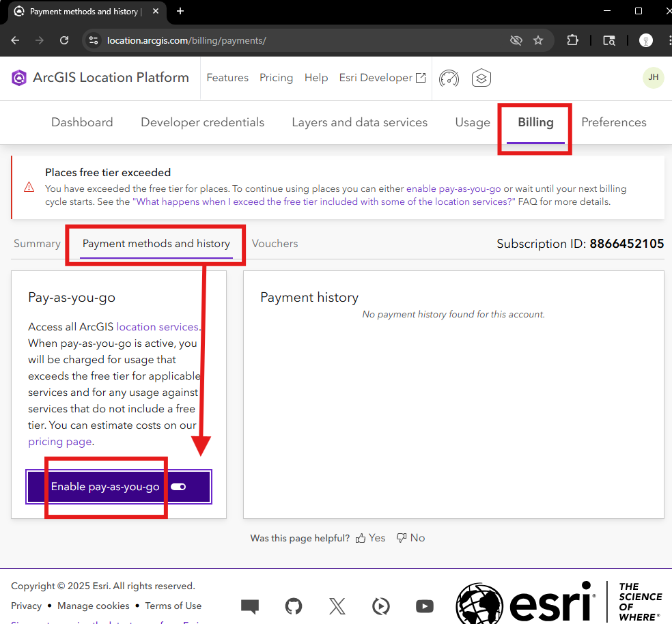Click the thumbs-down No feedback icon
Image resolution: width=672 pixels, height=624 pixels.
402,538
